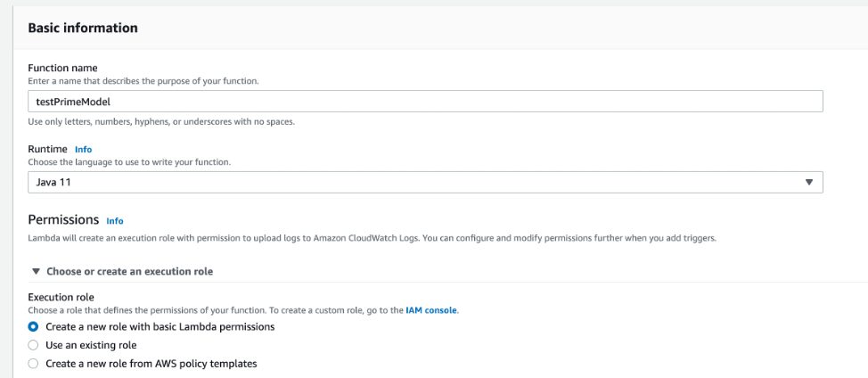Select "Create a new role with basic Lambda permissions"
The image size is (868, 378).
(34, 327)
